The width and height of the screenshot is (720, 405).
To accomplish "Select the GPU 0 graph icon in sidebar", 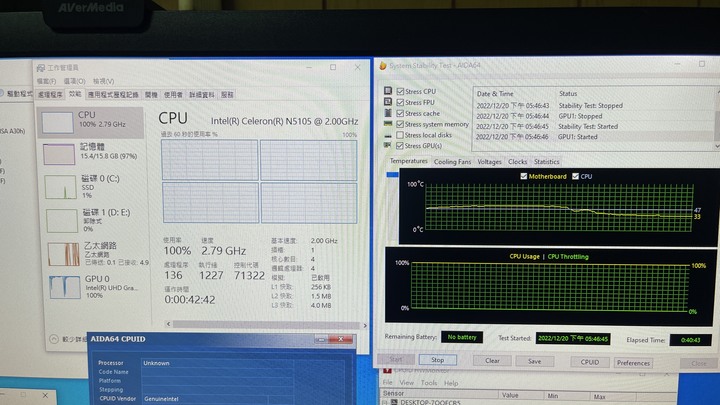I will point(65,287).
